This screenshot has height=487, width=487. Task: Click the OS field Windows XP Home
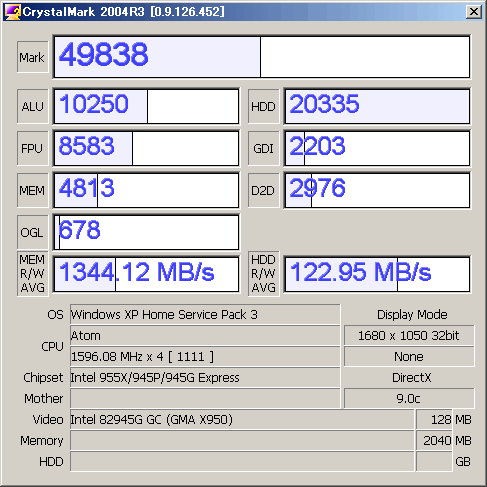pyautogui.click(x=205, y=314)
